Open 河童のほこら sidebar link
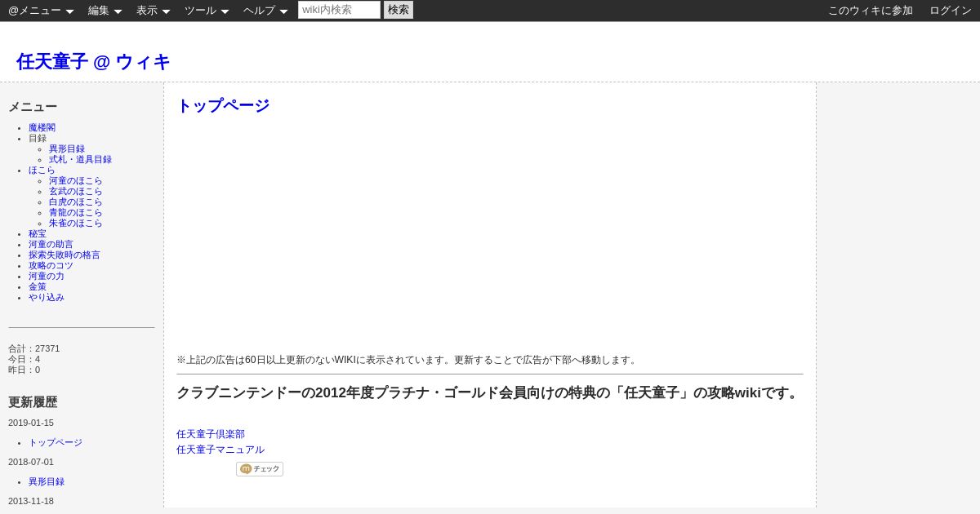Screen dimensions: 980x514 pos(76,181)
